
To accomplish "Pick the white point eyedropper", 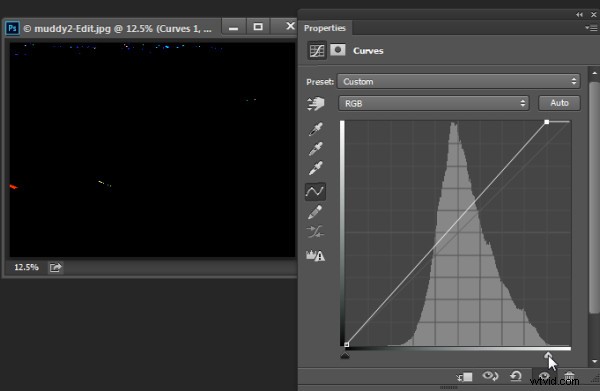I will [316, 168].
